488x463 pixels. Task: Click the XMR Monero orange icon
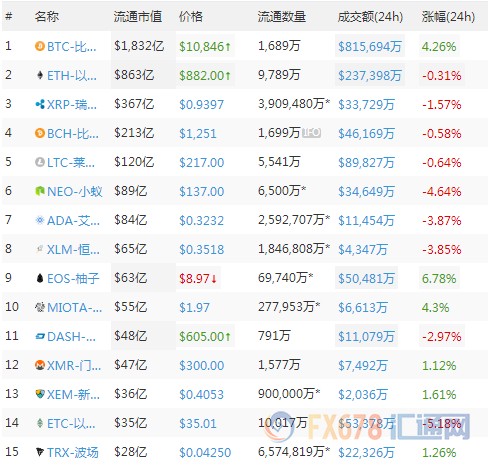(40, 365)
